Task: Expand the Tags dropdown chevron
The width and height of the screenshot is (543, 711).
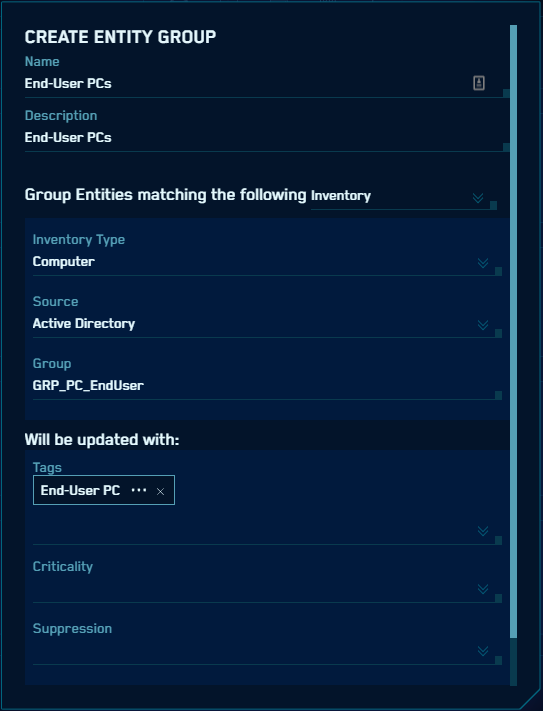Action: [x=483, y=531]
